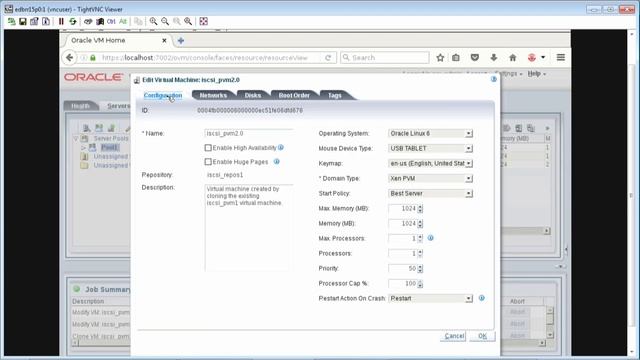The image size is (640, 360).
Task: Click the Cancel button
Action: click(453, 336)
